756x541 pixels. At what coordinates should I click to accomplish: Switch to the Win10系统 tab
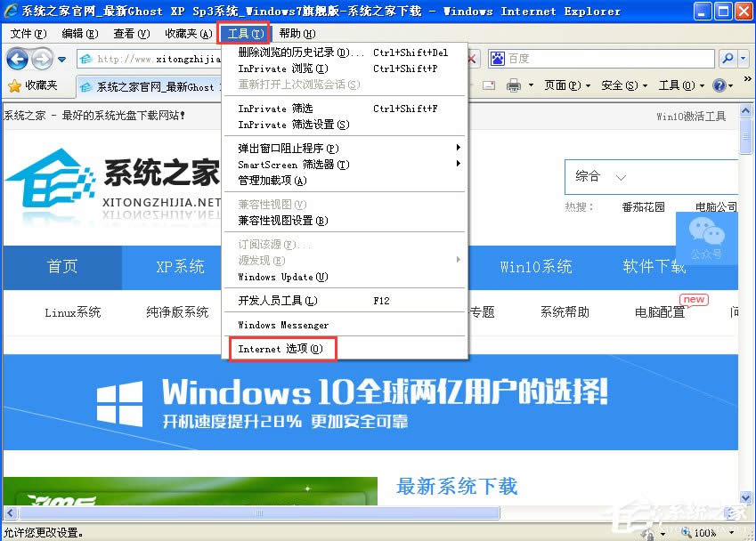tap(536, 267)
